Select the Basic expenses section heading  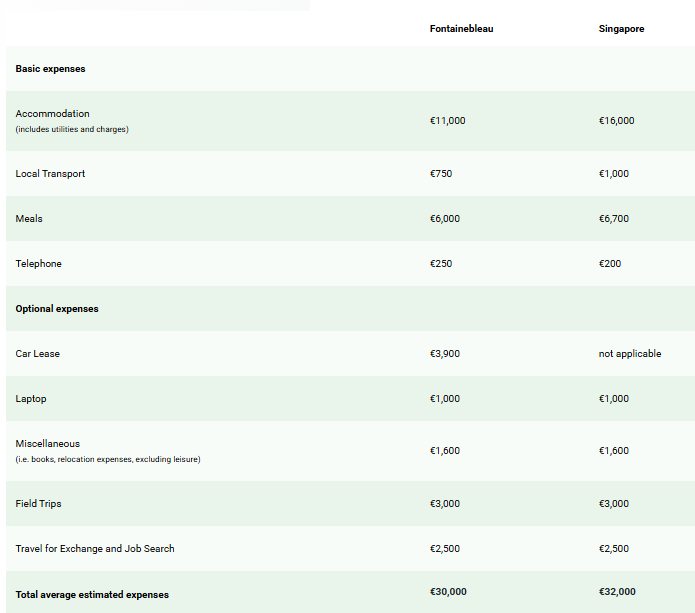click(x=50, y=69)
